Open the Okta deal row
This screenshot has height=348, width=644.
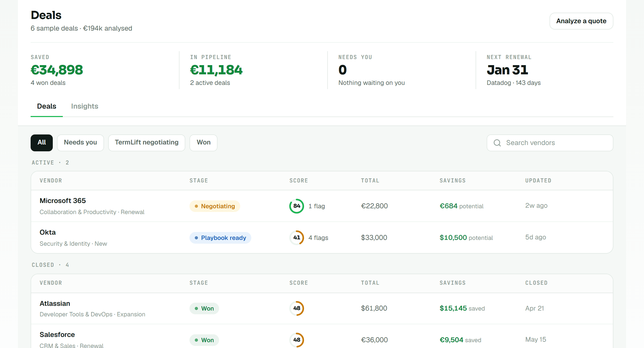[322, 238]
